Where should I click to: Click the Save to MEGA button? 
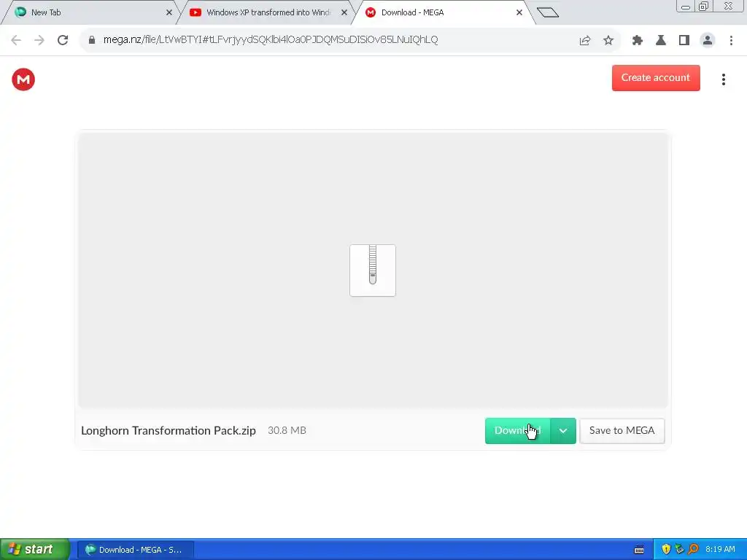622,431
